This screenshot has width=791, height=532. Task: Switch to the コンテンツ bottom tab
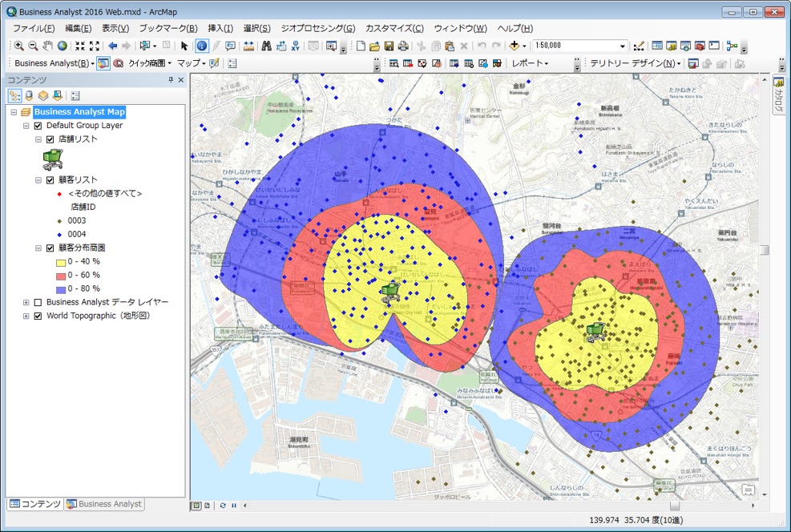[35, 504]
